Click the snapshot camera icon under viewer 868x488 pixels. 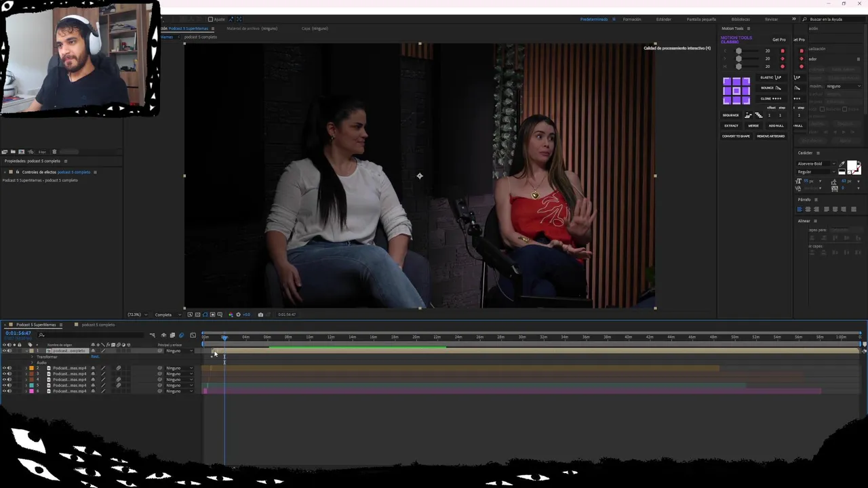[x=260, y=314]
